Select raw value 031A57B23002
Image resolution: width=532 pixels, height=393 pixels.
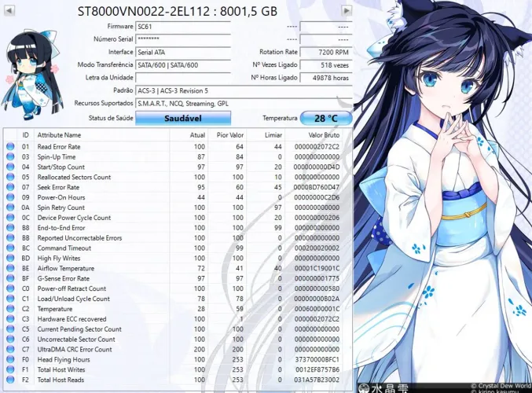coord(317,380)
